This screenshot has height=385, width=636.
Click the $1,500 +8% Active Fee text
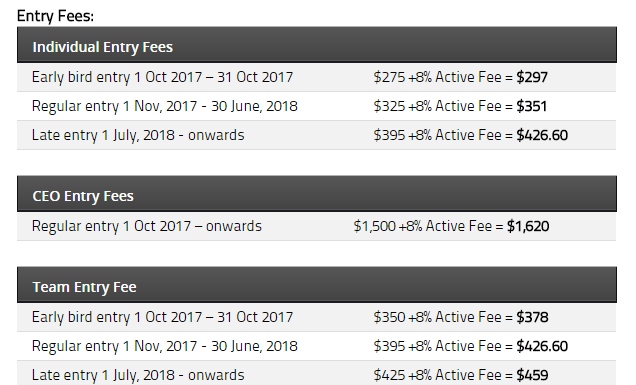pos(423,226)
